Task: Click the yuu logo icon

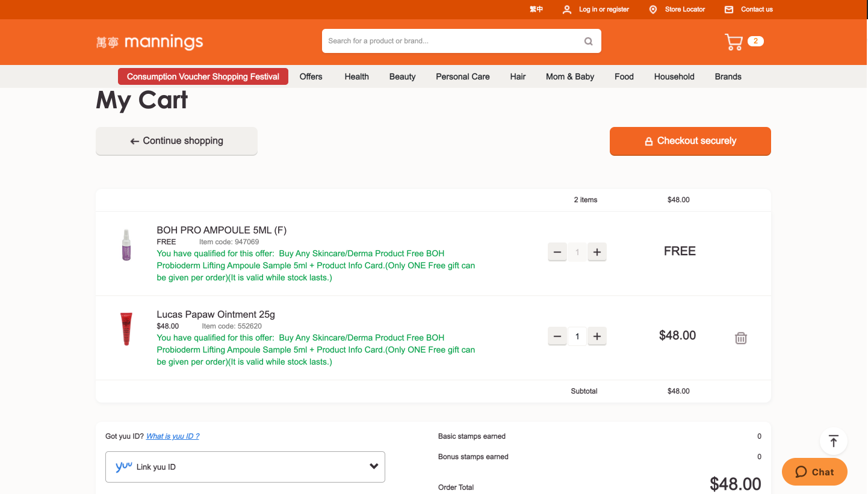Action: click(124, 466)
